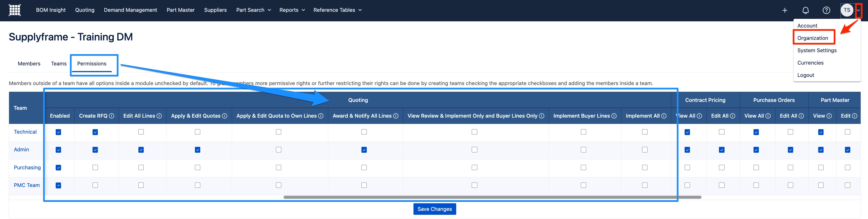Click the horizontal table scrollbar
The image size is (868, 219).
tap(492, 197)
